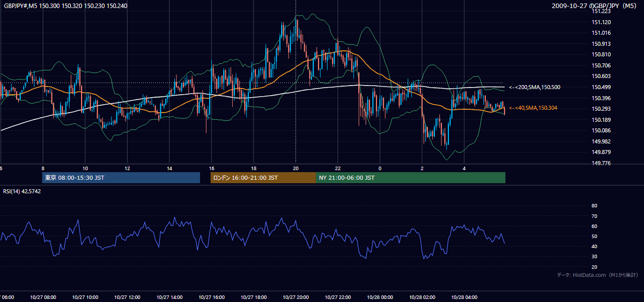Viewport: 644px width, 302px height.
Task: Click bottom time label 10/27 22:00
Action: tap(338, 297)
